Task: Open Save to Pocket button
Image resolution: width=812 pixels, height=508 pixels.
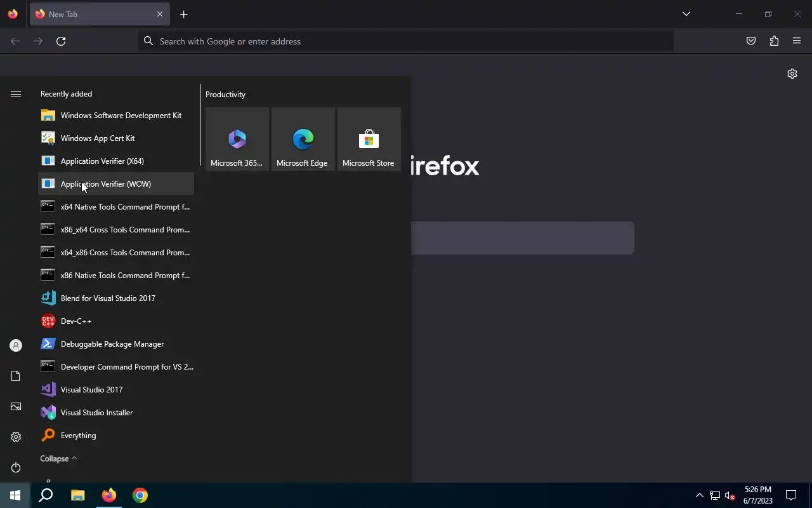Action: click(751, 41)
